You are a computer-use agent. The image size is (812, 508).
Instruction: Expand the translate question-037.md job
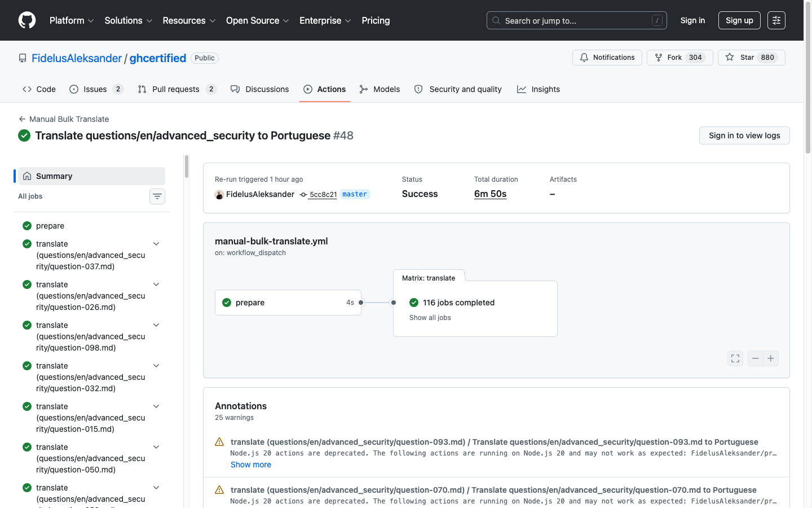156,243
